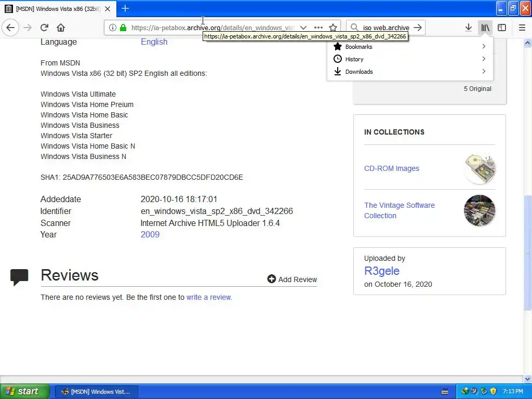Click the green secure padlock icon
Viewport: 532px width, 399px height.
coord(123,28)
